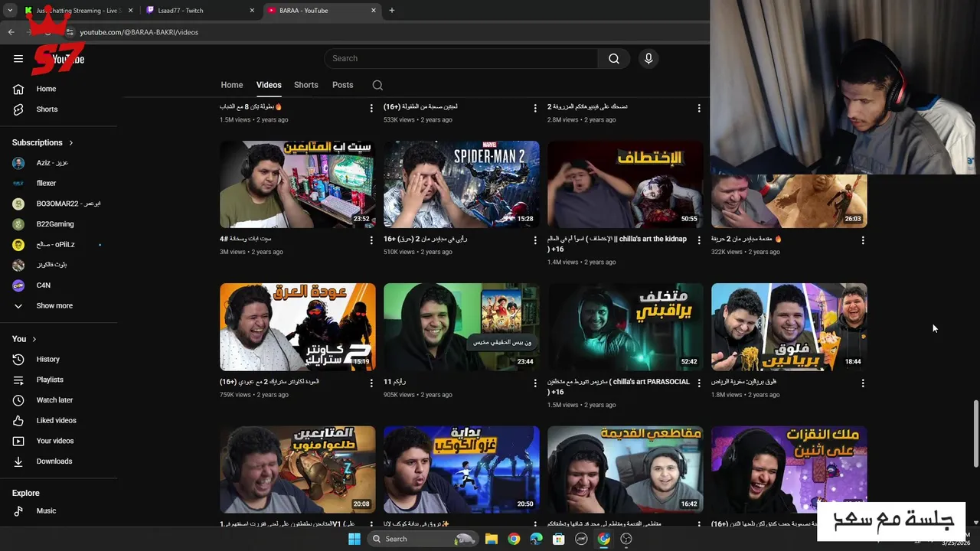Play the Counter-Strike 2 thumbnail video 15:19

298,327
